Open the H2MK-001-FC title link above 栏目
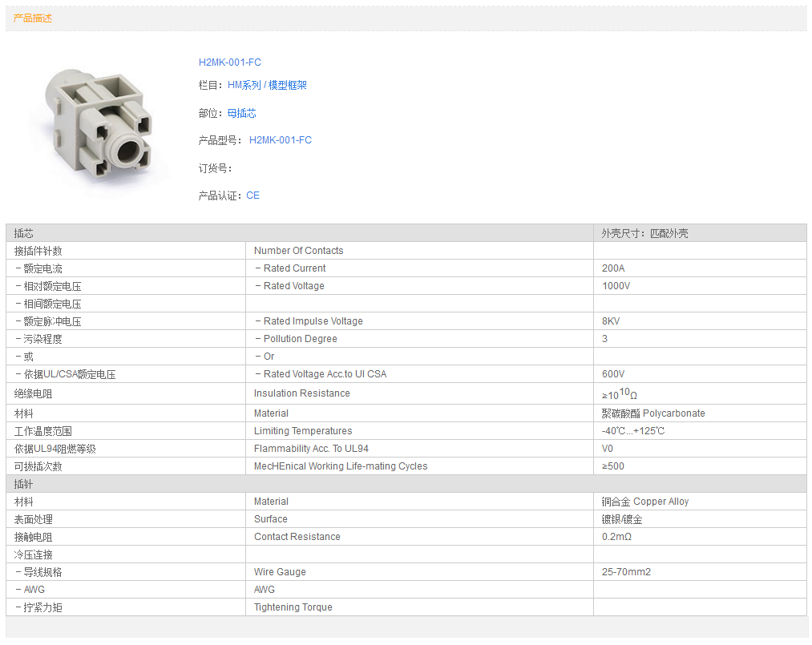Screen dimensions: 812x645 pos(230,62)
